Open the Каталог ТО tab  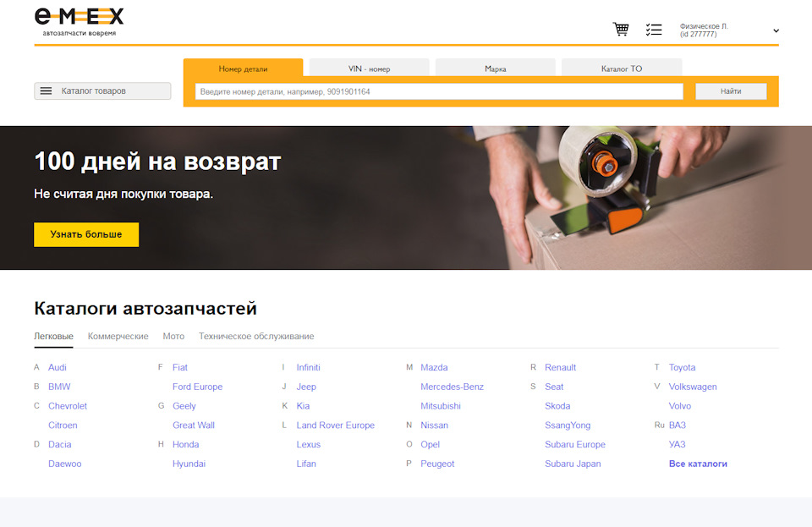pos(622,67)
